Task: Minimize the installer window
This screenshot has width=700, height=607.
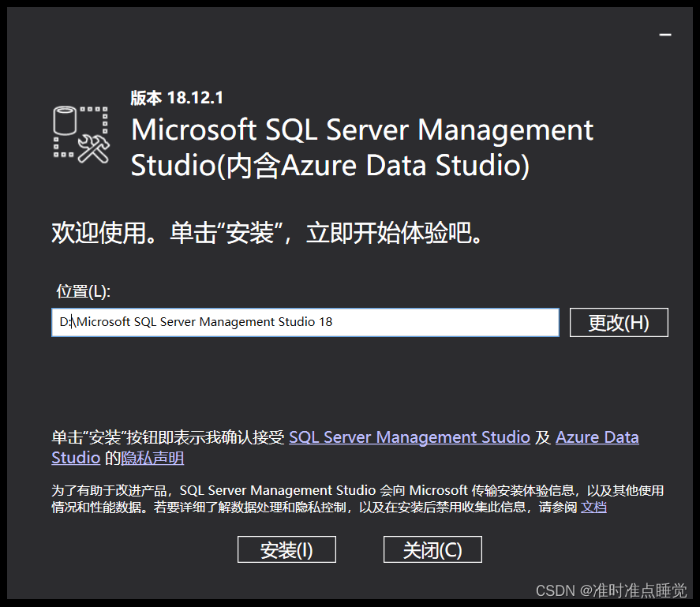Action: coord(665,36)
